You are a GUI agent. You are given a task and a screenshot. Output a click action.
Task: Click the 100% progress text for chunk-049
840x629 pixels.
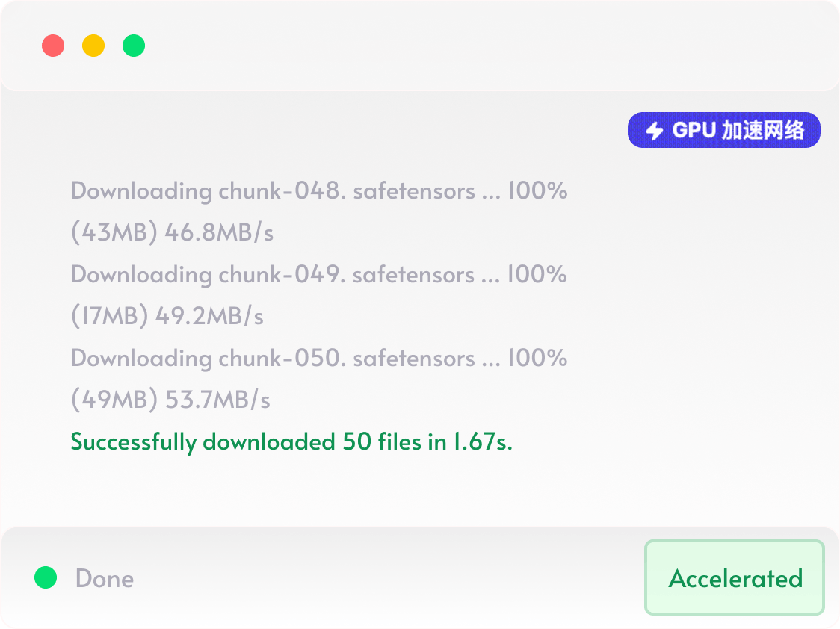coord(537,275)
